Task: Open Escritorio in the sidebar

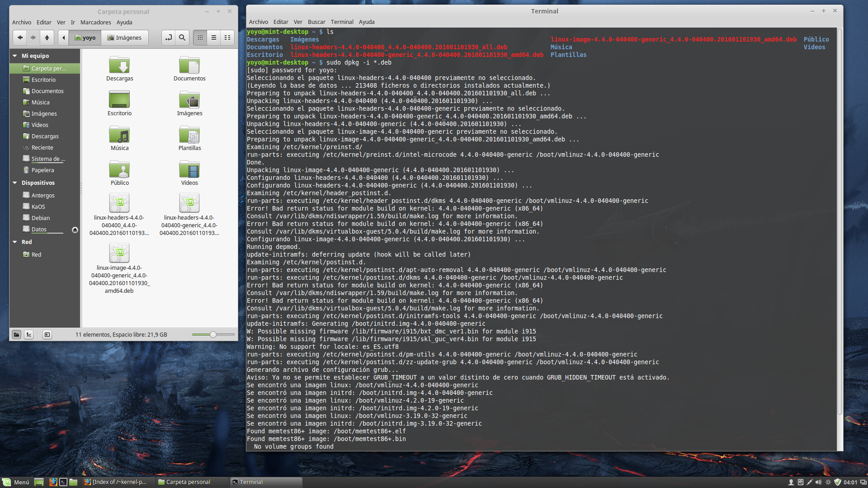Action: point(44,80)
